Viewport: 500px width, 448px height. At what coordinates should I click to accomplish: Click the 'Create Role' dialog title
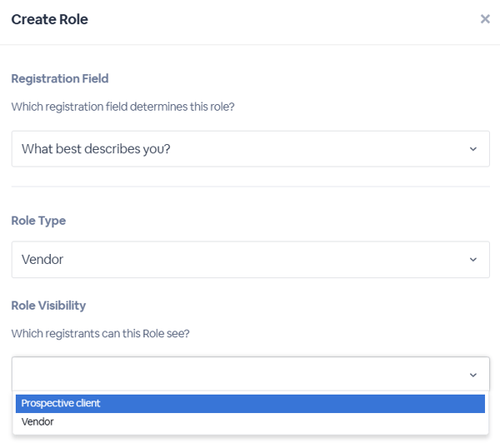49,19
